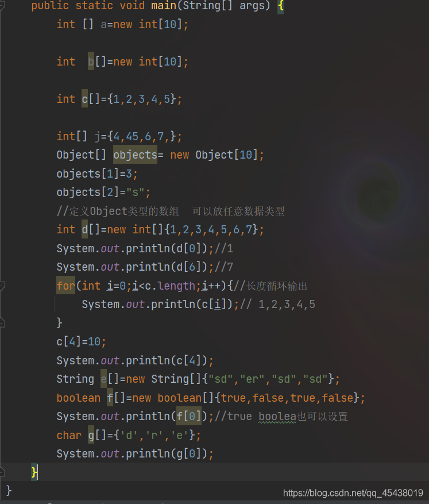This screenshot has height=504, width=429.
Task: Click the line 'System.out.println(c[4]);'
Action: click(x=135, y=360)
